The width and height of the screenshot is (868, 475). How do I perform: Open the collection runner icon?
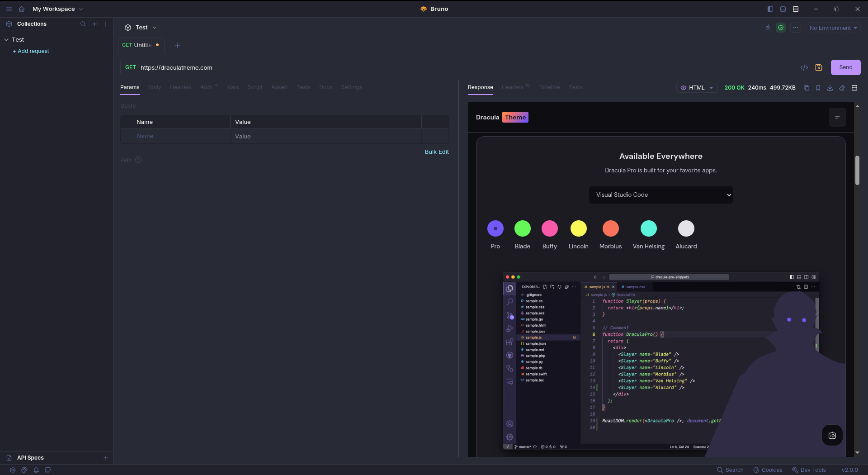click(x=768, y=28)
